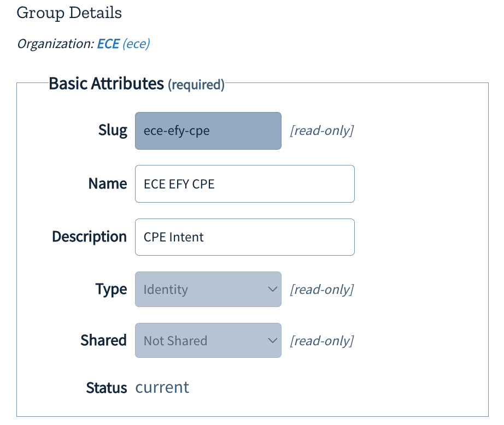Click the Slug field label
Image resolution: width=504 pixels, height=425 pixels.
[113, 131]
